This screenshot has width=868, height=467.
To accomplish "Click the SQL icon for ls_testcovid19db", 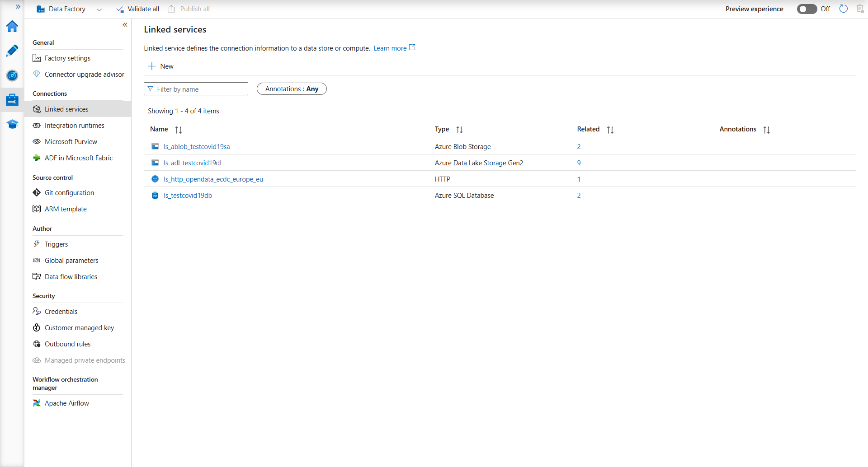I will tap(155, 195).
